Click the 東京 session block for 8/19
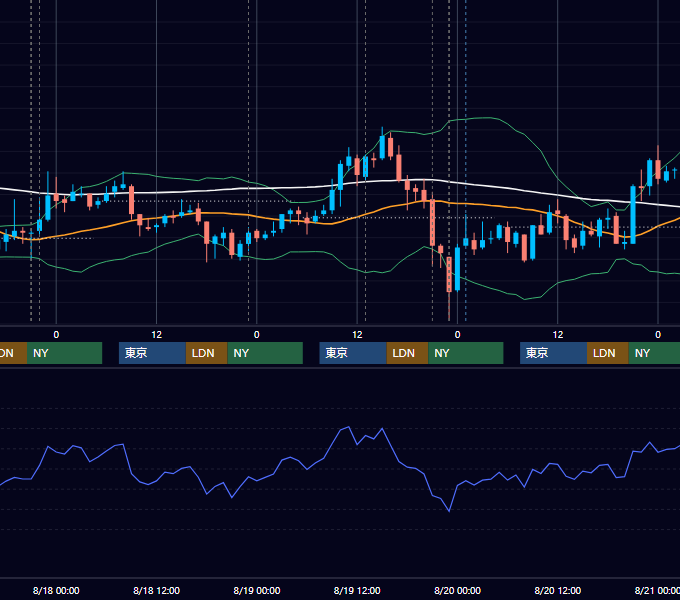680x600 pixels. (x=353, y=353)
